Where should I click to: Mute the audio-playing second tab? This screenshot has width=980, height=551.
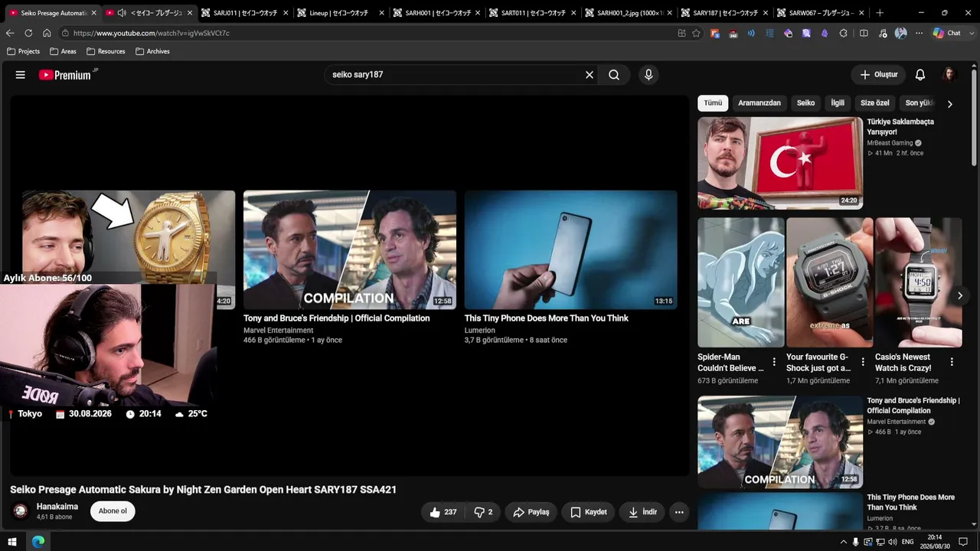click(122, 13)
